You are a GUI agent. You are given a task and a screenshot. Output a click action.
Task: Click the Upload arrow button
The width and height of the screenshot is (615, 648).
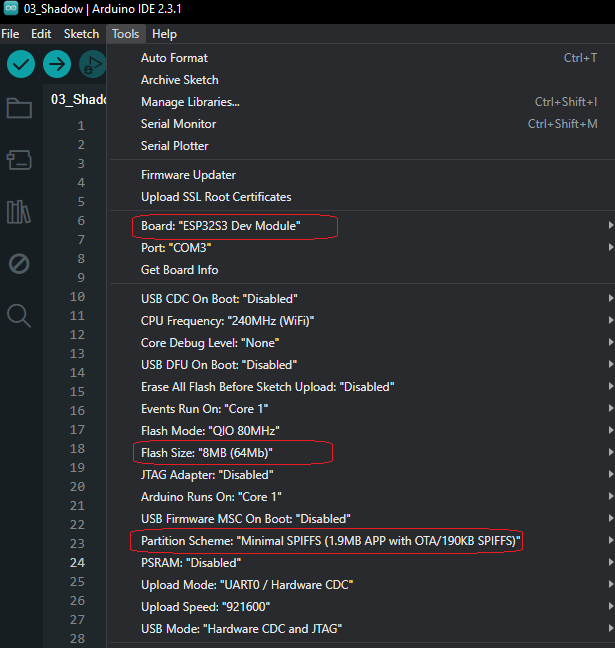tap(57, 64)
